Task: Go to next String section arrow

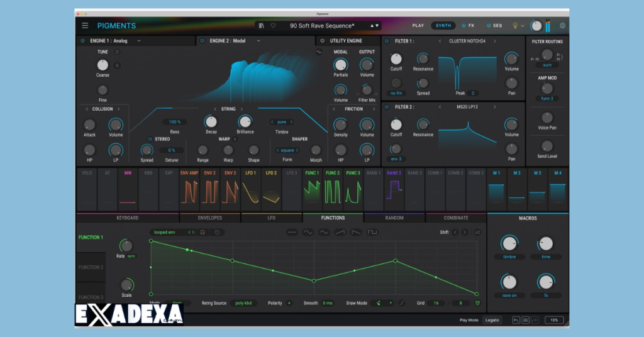Action: [x=241, y=109]
